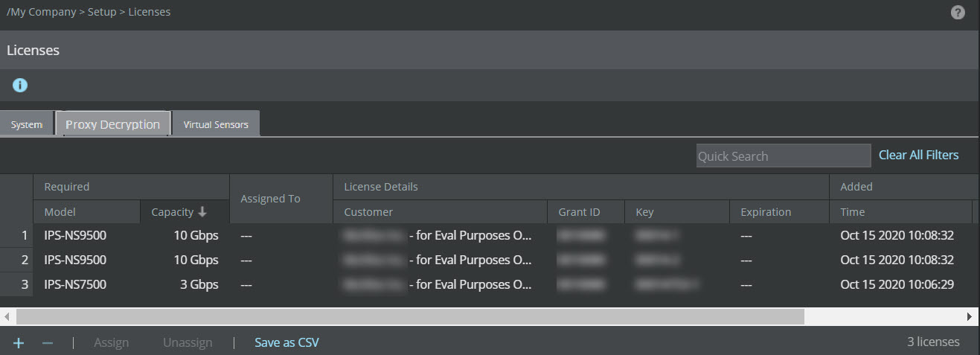980x355 pixels.
Task: Click row 2 time Oct 15 2020 10:08:32
Action: [897, 260]
